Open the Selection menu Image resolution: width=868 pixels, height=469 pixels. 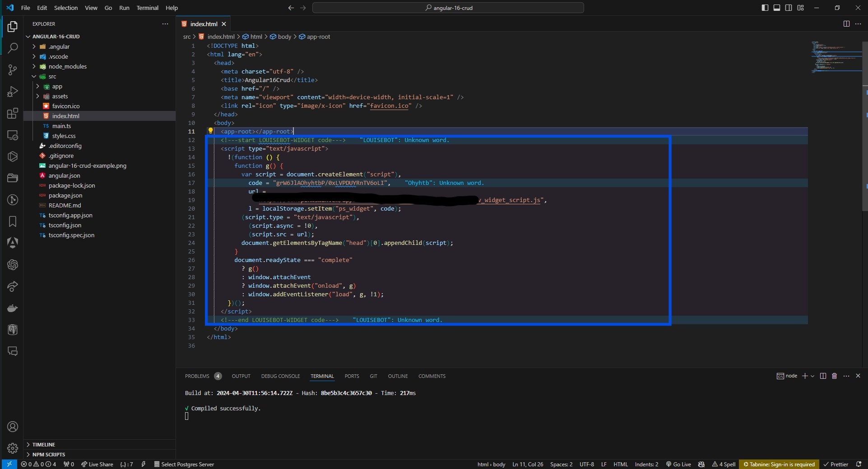(66, 8)
